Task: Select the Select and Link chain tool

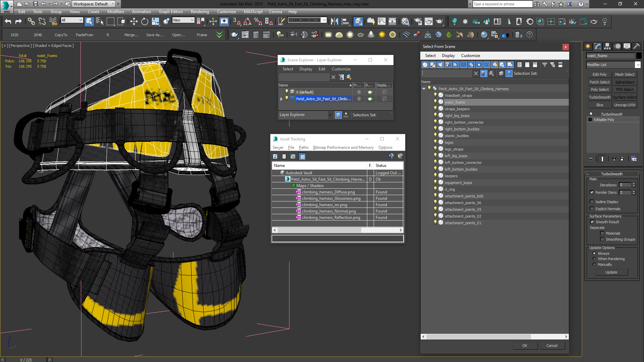Action: pos(31,21)
